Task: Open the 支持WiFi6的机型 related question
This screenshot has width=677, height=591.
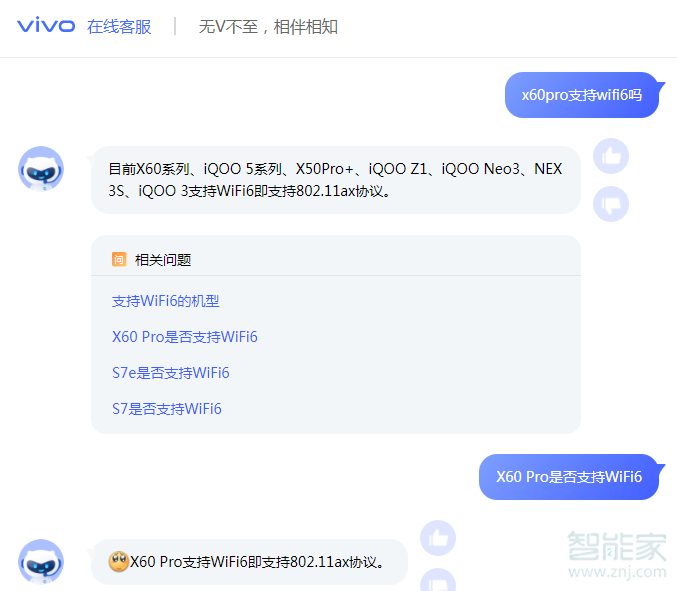Action: tap(165, 301)
